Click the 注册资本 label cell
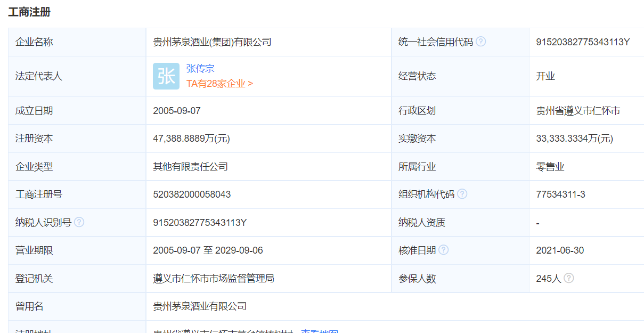Viewport: 644px width, 333px height. point(77,139)
